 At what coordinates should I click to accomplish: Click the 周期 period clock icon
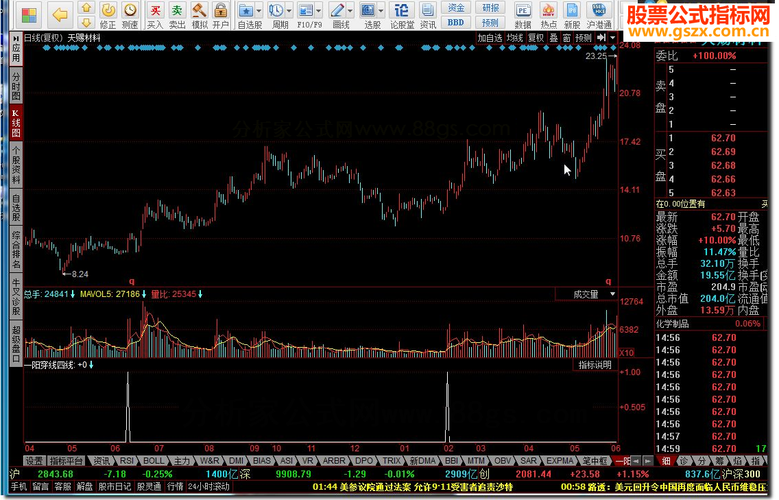point(276,15)
